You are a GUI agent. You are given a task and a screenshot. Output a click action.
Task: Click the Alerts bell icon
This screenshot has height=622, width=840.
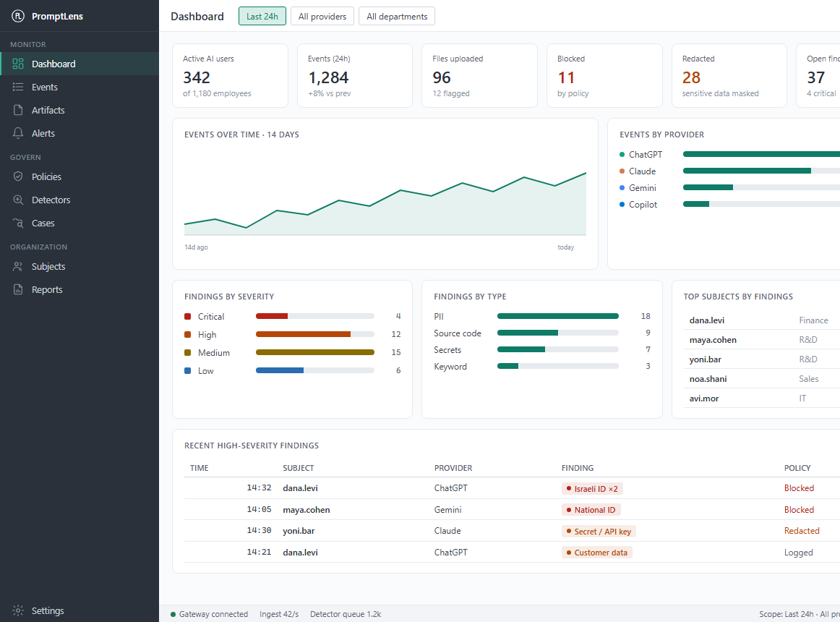[18, 133]
